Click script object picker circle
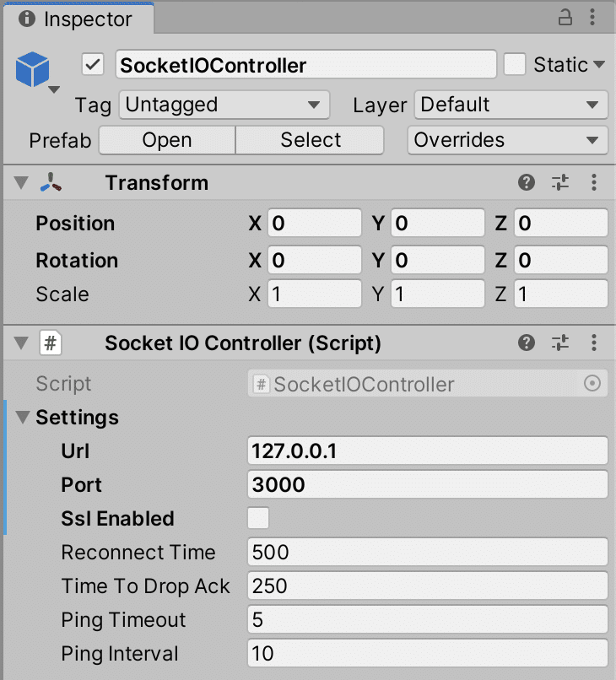616x680 pixels. 592,385
